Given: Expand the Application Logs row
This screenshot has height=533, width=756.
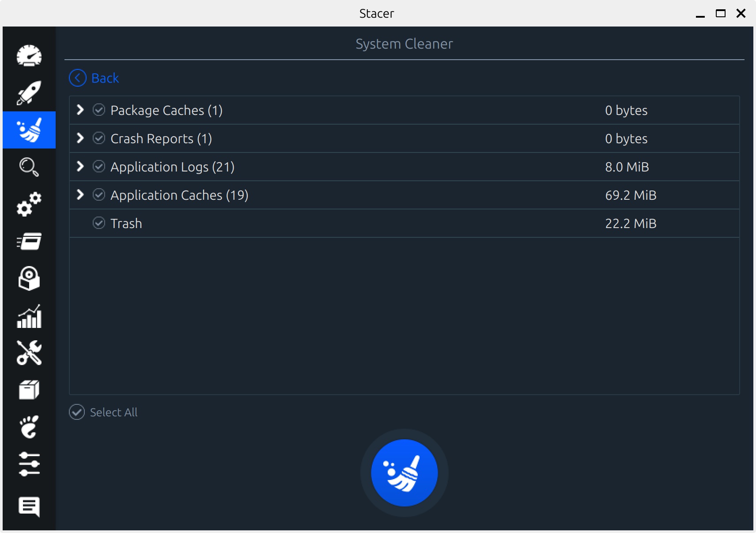Looking at the screenshot, I should tap(80, 166).
